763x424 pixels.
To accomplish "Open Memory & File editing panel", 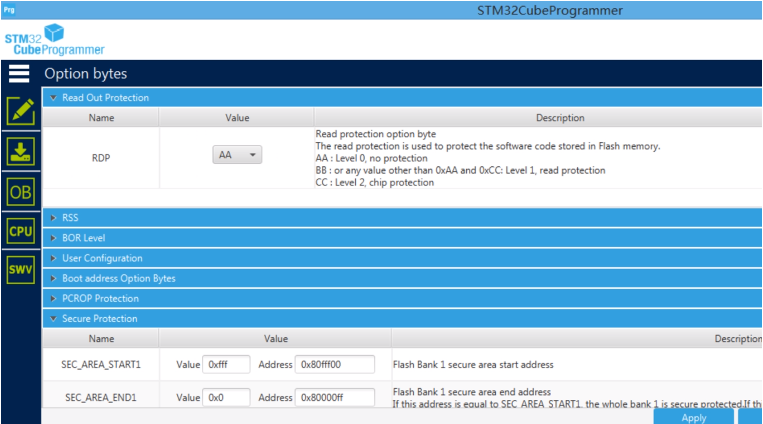I will point(21,111).
